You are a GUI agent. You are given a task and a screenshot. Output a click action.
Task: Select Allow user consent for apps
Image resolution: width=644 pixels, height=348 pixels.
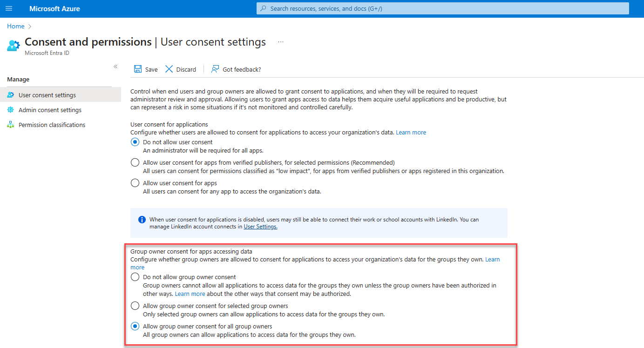(x=135, y=183)
